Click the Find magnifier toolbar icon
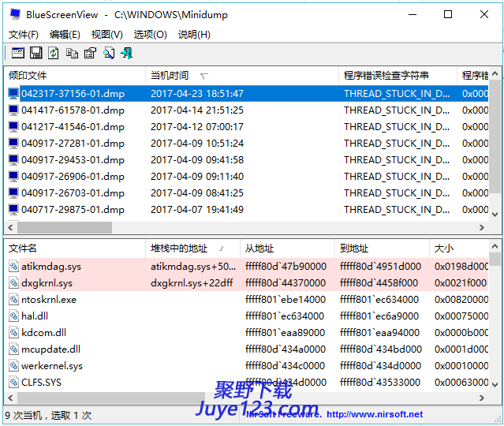This screenshot has height=426, width=504. click(109, 53)
